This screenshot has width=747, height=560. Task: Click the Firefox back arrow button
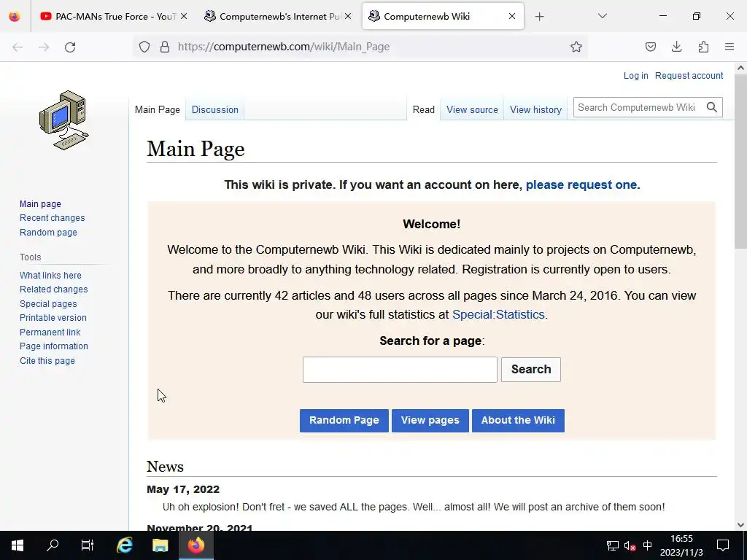click(x=18, y=47)
